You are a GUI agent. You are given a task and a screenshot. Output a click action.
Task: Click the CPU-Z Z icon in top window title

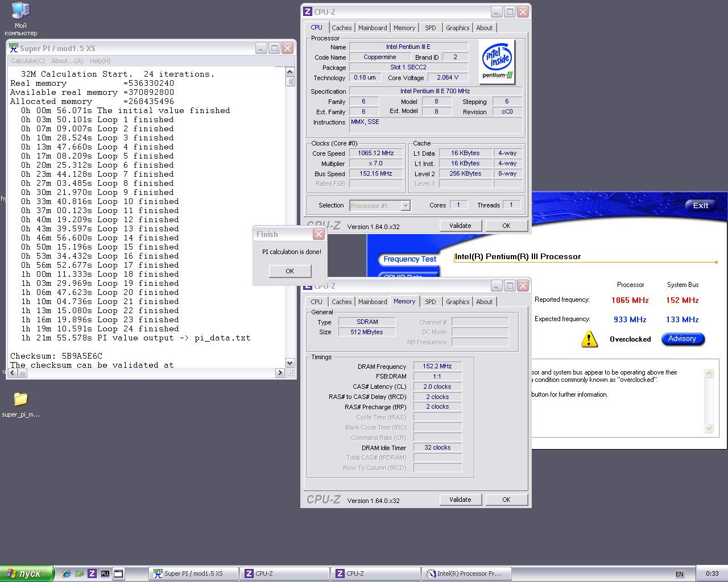point(308,11)
